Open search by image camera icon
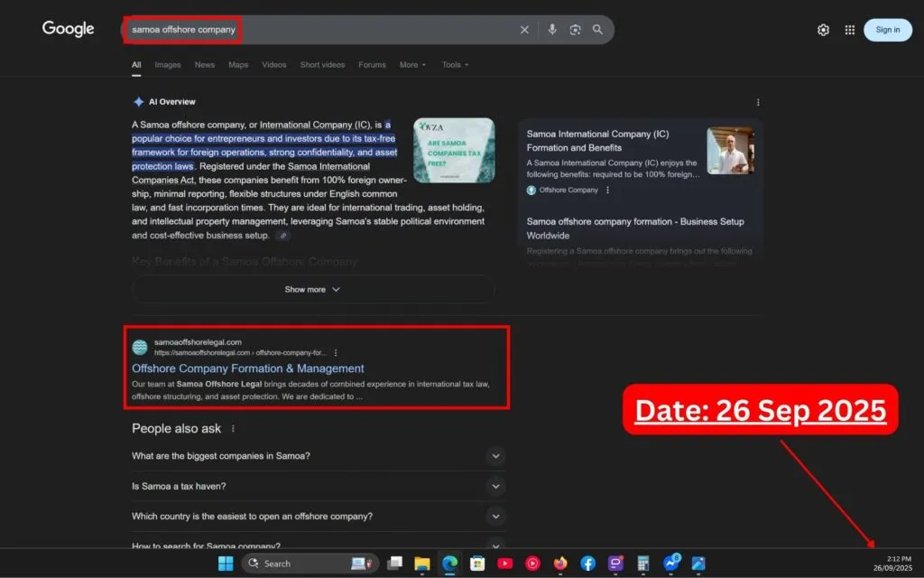This screenshot has width=924, height=578. 575,30
